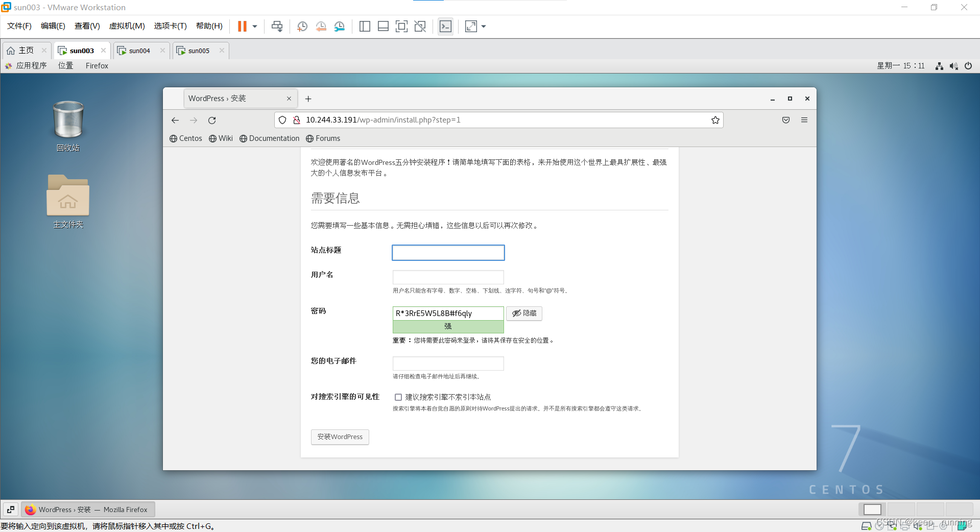Click the tracking protection shield icon

pyautogui.click(x=282, y=120)
